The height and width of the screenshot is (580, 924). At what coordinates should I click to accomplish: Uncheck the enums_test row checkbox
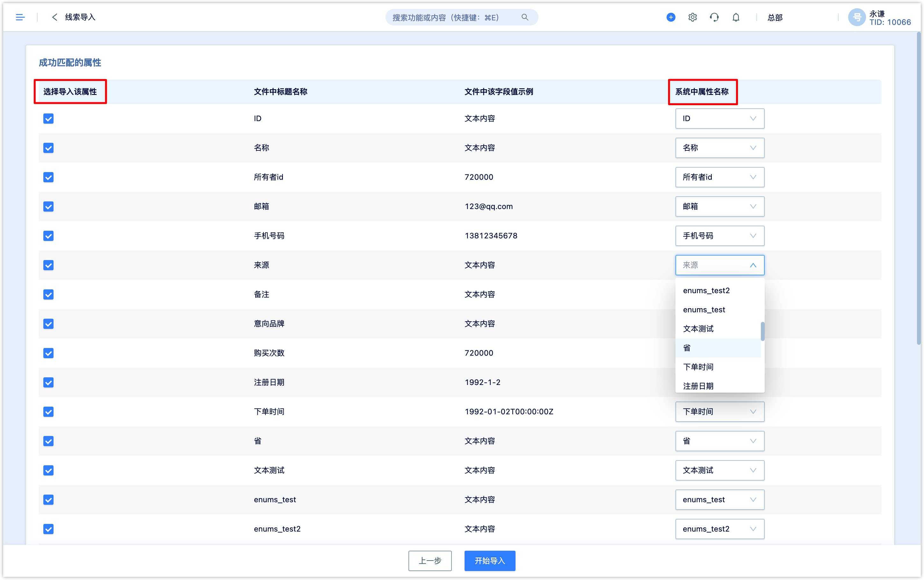click(x=48, y=499)
